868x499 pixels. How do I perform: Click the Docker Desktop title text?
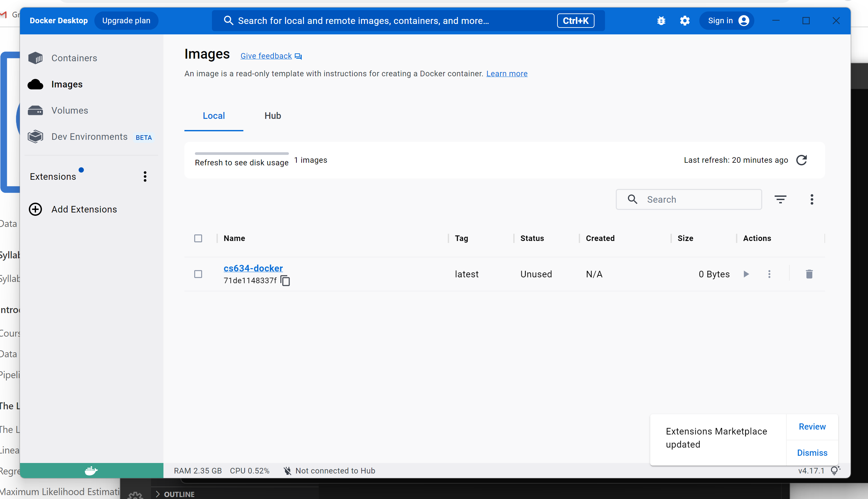[59, 21]
